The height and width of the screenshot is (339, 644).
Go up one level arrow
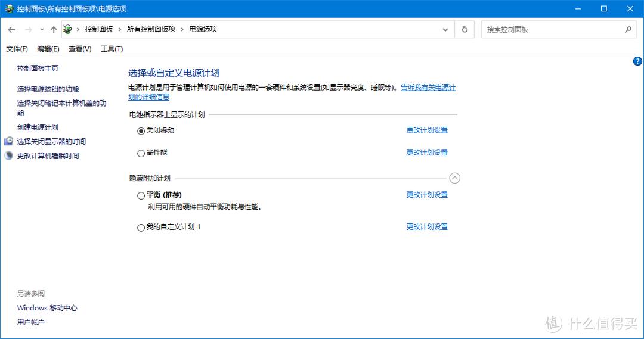click(54, 30)
